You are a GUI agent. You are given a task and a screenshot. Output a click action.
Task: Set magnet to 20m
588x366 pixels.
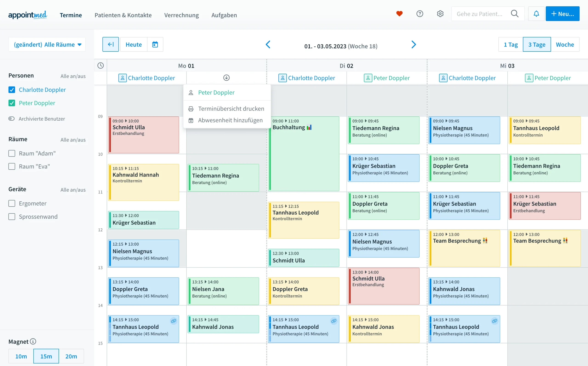[71, 356]
